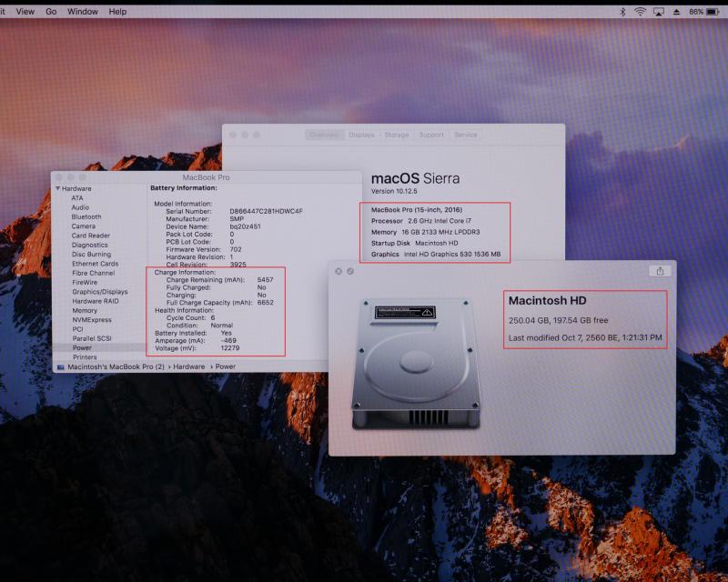Click the Macintosh HD heading
Viewport: 728px width, 582px height.
click(548, 301)
